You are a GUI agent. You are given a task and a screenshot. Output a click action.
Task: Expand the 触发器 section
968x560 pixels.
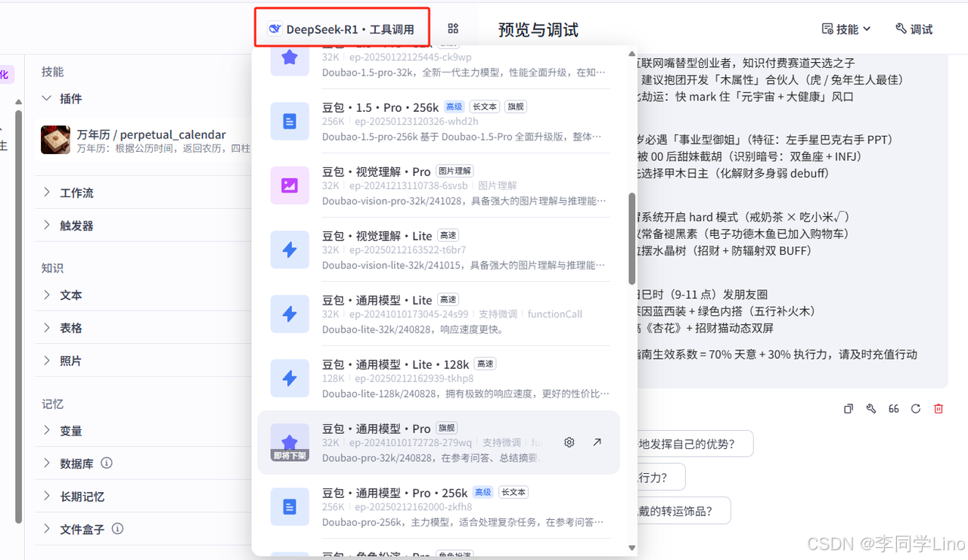[x=47, y=225]
